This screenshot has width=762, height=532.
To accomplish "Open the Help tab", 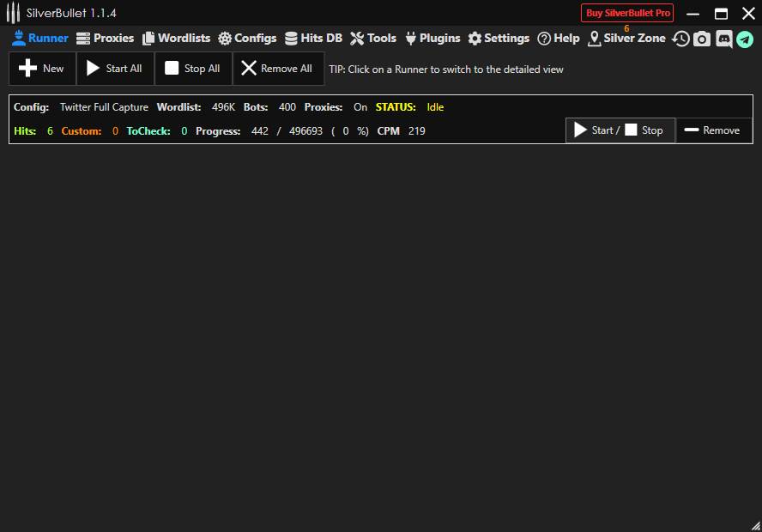I will pos(559,38).
